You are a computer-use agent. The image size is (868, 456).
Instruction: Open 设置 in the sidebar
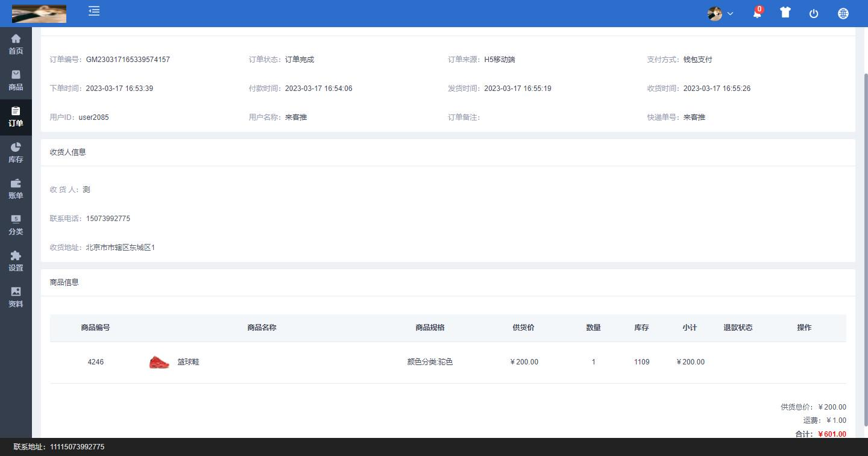click(16, 261)
